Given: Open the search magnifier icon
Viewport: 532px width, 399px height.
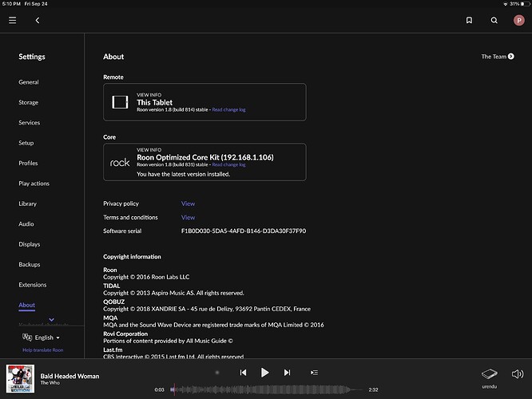Looking at the screenshot, I should 494,20.
